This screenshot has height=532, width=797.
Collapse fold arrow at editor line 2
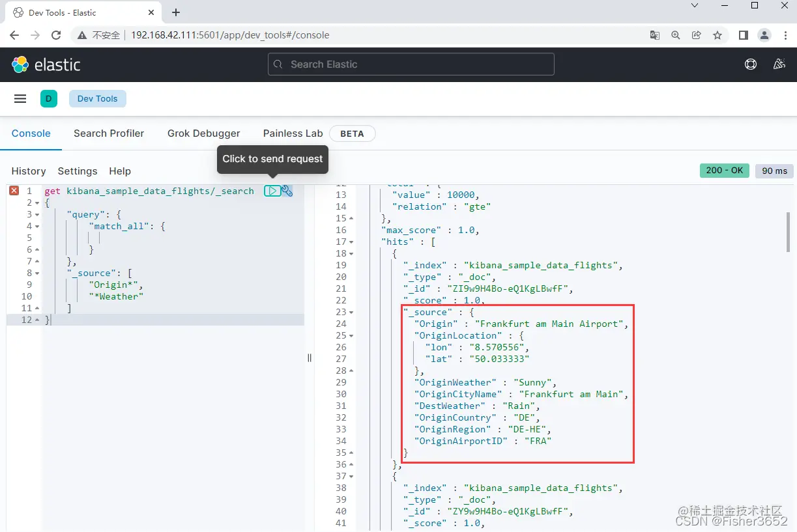click(x=37, y=203)
